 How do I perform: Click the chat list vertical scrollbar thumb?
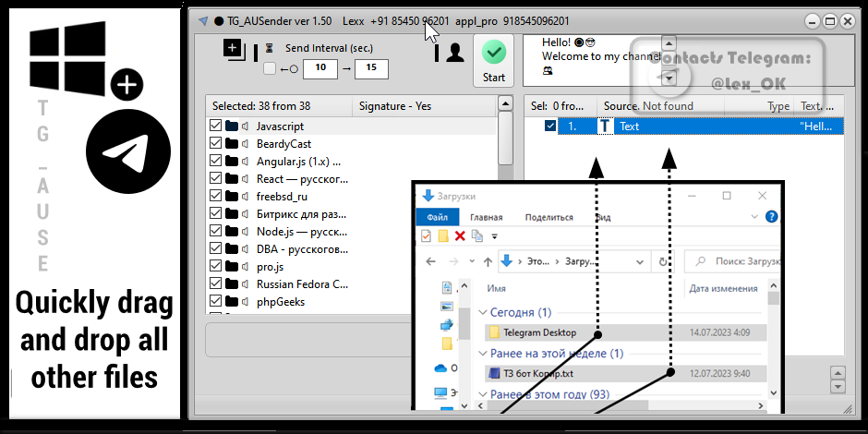coord(505,138)
